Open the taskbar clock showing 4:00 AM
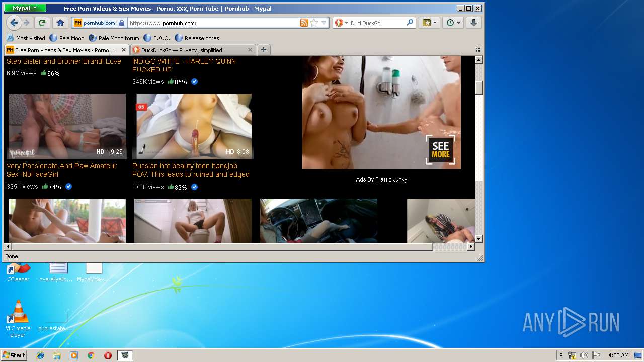Image resolution: width=644 pixels, height=362 pixels. (x=618, y=355)
